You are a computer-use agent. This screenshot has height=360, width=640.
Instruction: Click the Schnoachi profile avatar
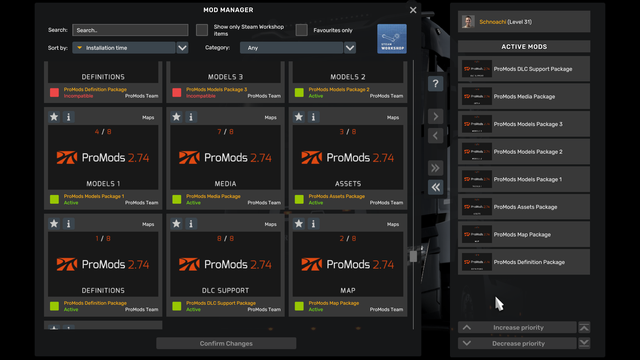468,22
